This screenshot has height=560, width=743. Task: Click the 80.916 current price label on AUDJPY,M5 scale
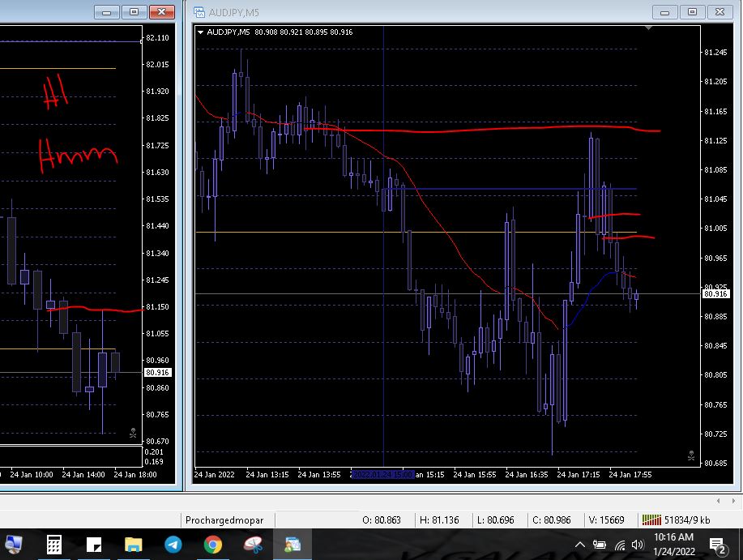(x=715, y=293)
